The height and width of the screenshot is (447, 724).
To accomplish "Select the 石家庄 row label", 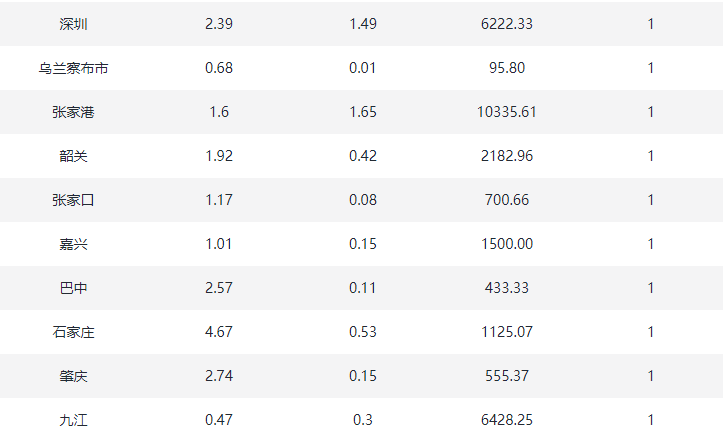I will [73, 332].
